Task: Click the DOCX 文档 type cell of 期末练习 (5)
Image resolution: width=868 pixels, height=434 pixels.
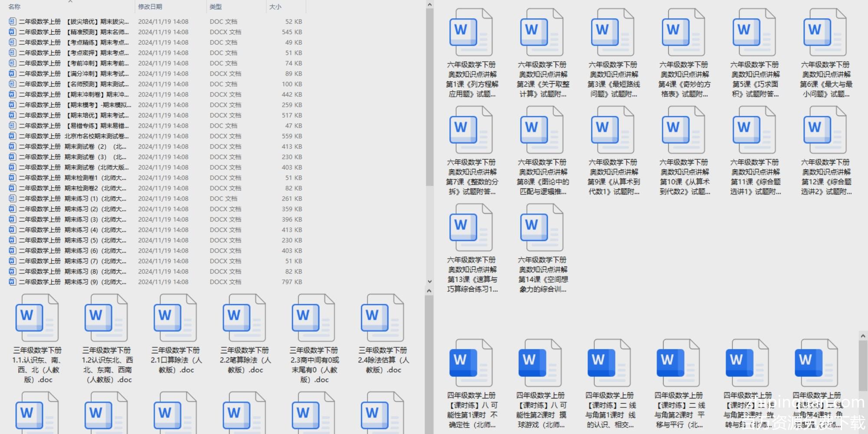Action: point(225,240)
